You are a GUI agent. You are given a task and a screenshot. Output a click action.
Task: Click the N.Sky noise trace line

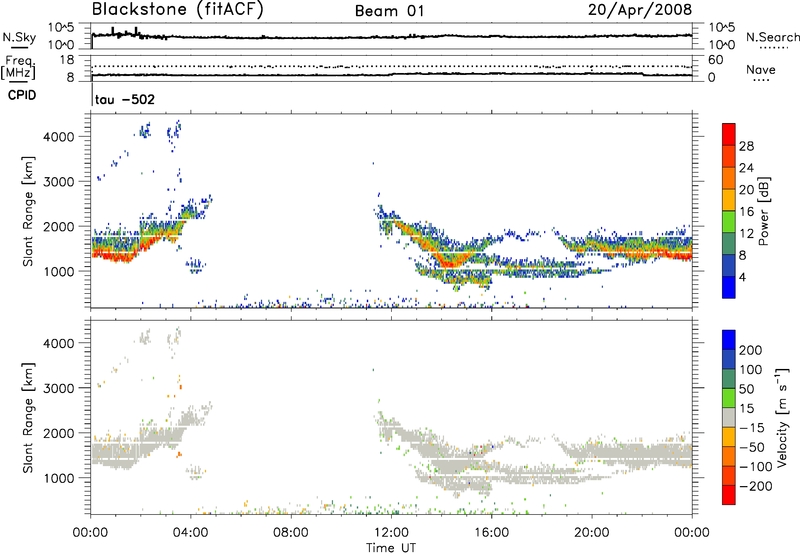coord(391,36)
